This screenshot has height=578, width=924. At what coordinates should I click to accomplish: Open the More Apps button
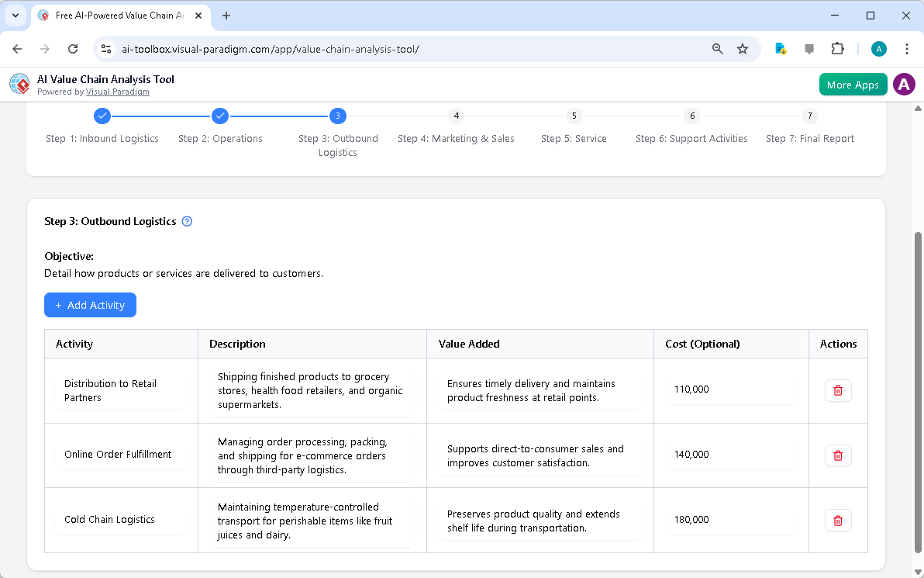coord(853,84)
